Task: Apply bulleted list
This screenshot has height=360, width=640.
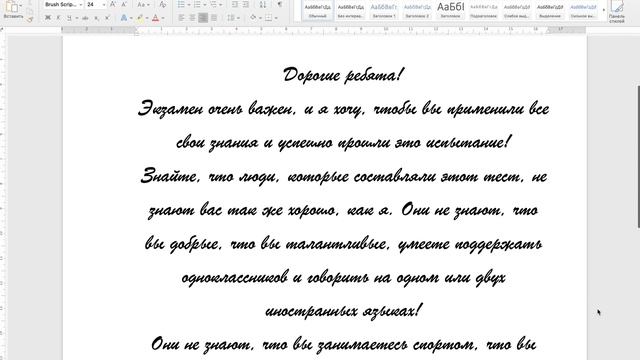Action: (181, 4)
